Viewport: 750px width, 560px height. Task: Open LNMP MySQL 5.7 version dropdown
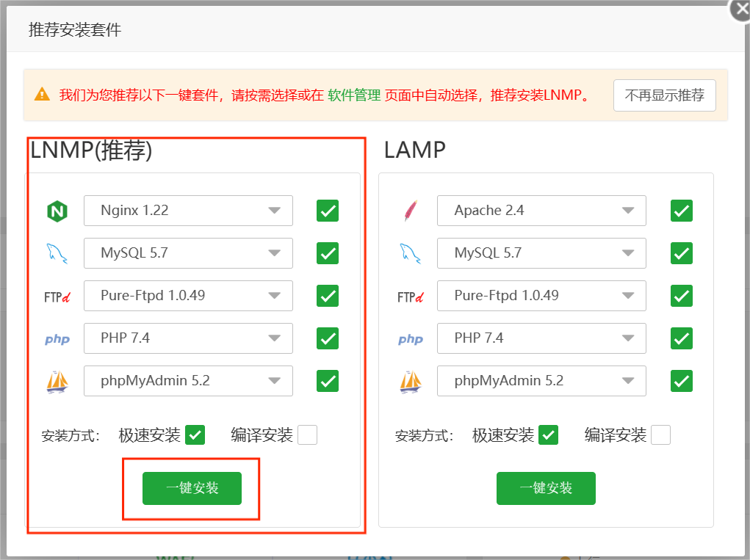pyautogui.click(x=188, y=253)
